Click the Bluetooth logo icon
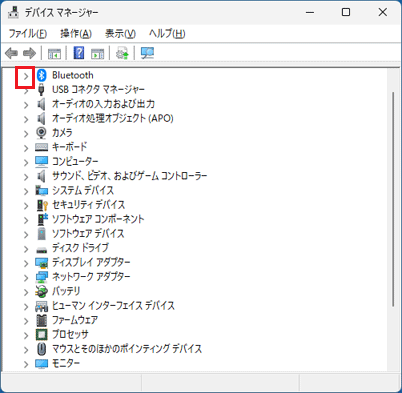Screen dimensions: 402x393 tap(41, 75)
